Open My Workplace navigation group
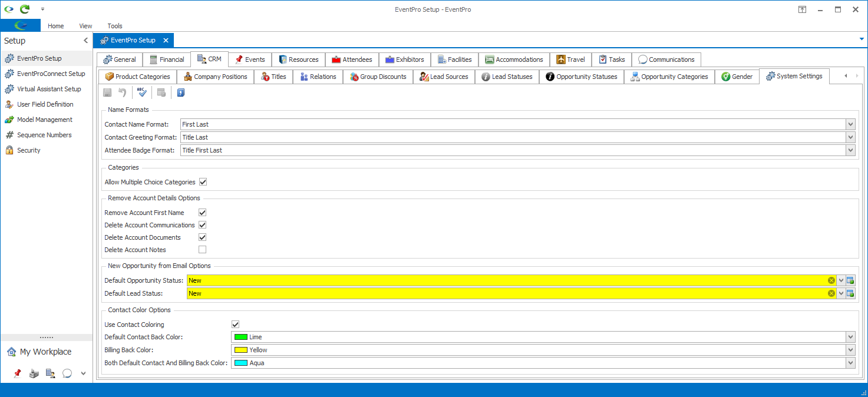This screenshot has width=868, height=397. [x=46, y=352]
